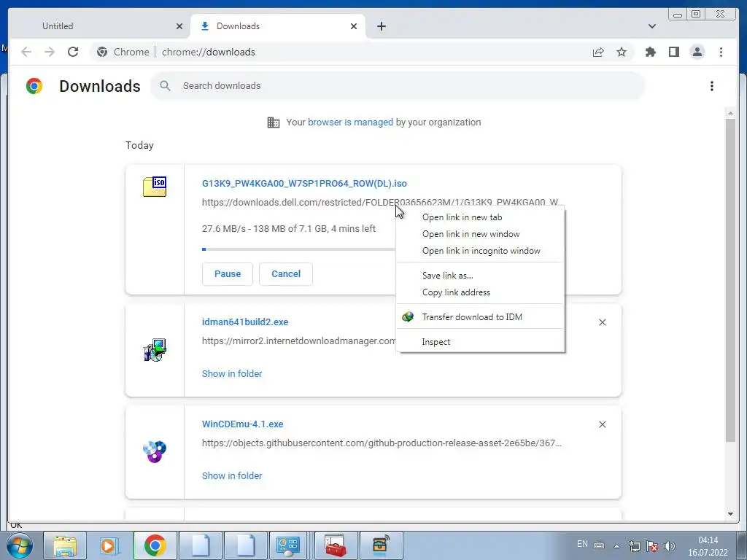Open the Downloads page more actions menu

712,86
